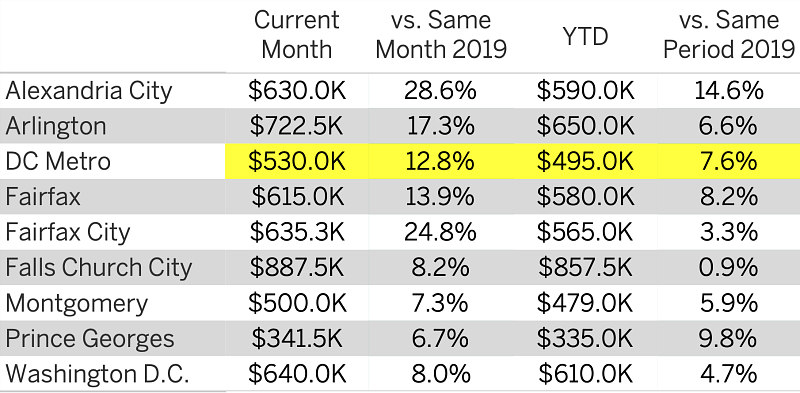The width and height of the screenshot is (800, 393).
Task: Select the Prince Georges row label
Action: tap(90, 339)
